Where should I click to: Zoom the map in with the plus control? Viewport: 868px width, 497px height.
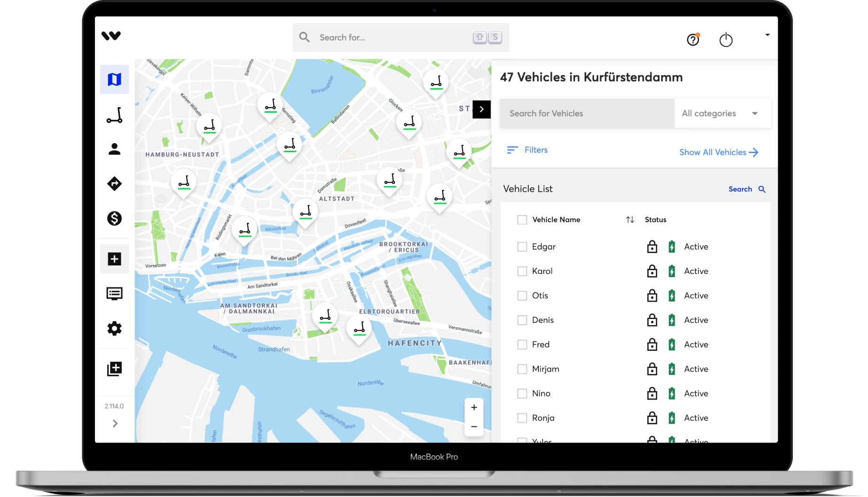click(473, 407)
